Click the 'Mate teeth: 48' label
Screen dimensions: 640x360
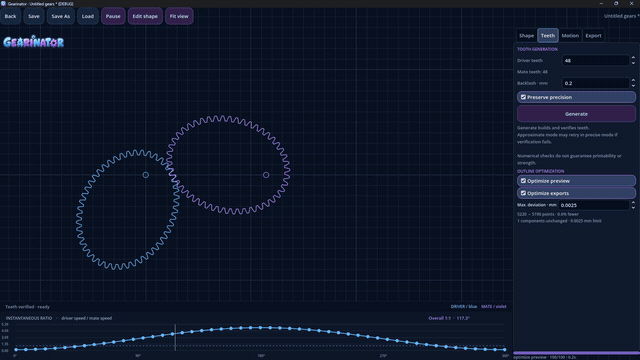tap(532, 72)
